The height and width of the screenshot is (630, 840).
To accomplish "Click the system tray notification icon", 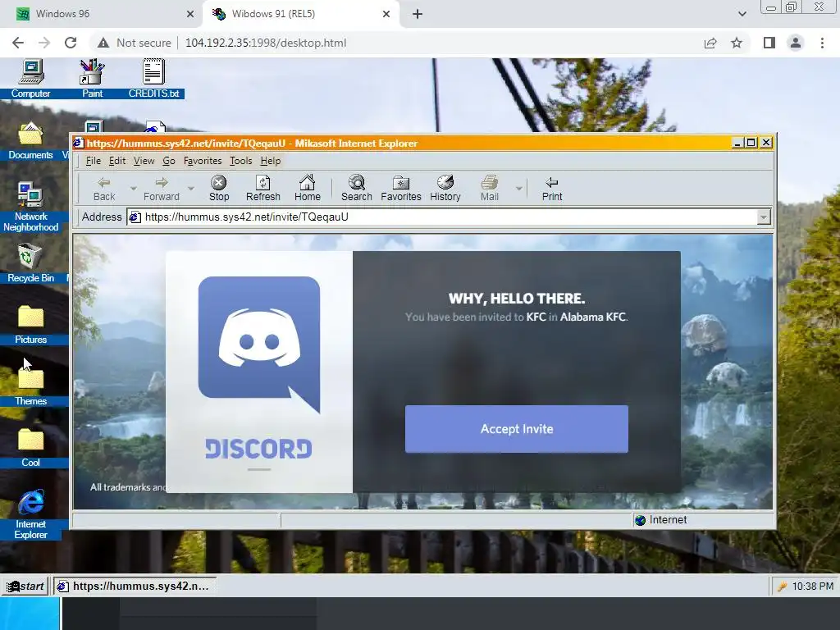I will point(782,587).
